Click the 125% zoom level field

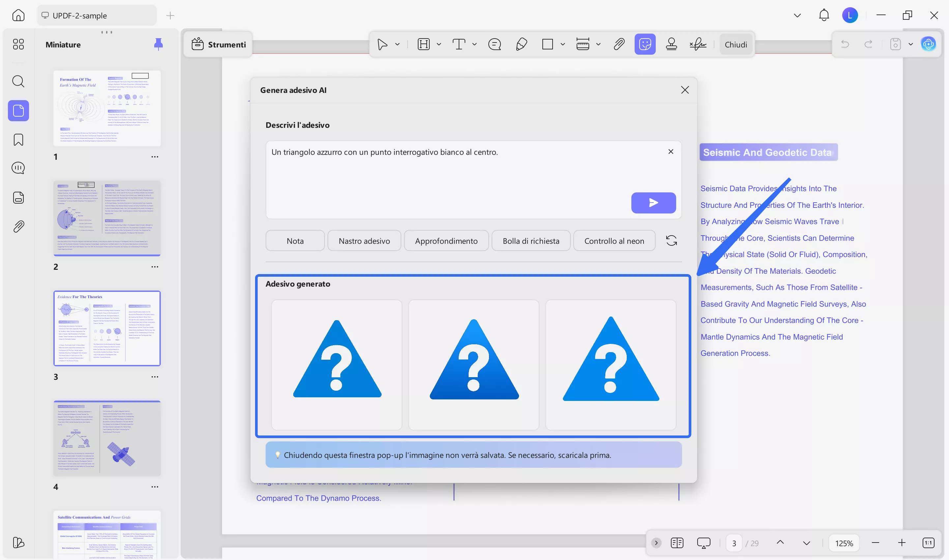pos(844,543)
